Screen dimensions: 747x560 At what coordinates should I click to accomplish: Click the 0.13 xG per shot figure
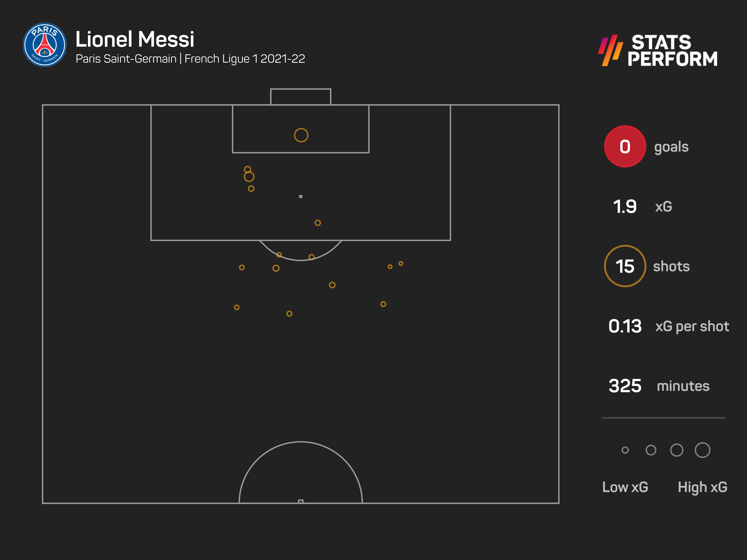point(625,326)
